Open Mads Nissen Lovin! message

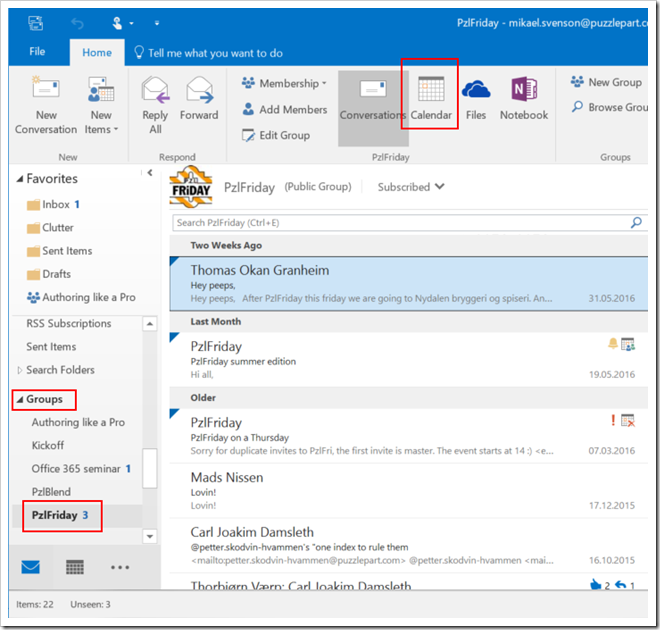click(408, 491)
